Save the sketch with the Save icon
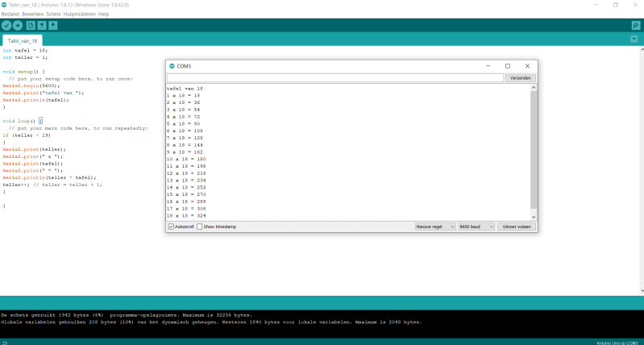Image resolution: width=644 pixels, height=345 pixels. (x=53, y=26)
